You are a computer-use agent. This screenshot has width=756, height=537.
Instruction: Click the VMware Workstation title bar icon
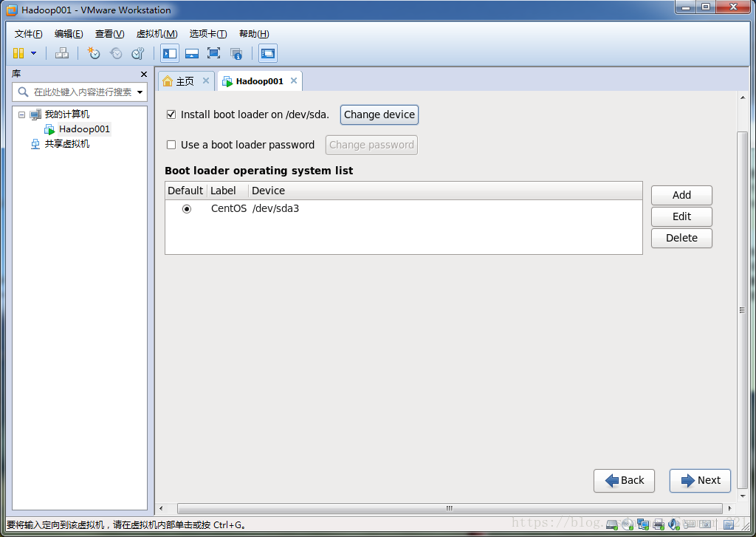pos(12,10)
